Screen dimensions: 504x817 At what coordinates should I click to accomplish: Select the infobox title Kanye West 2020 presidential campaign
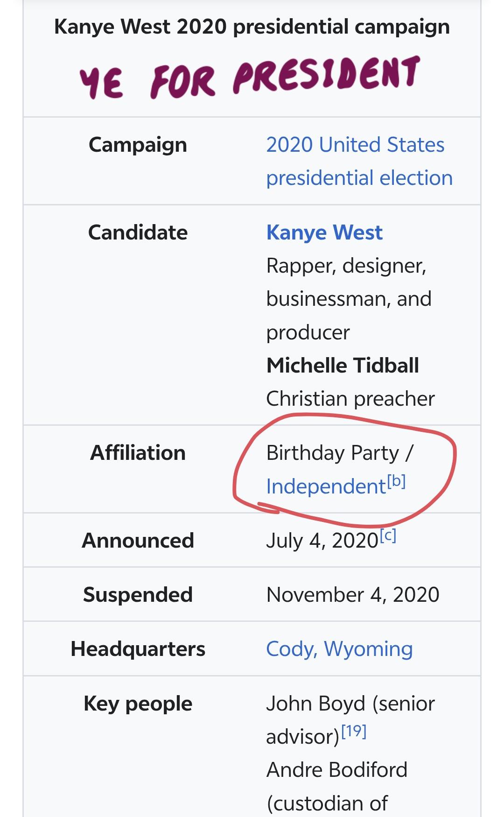(x=252, y=27)
